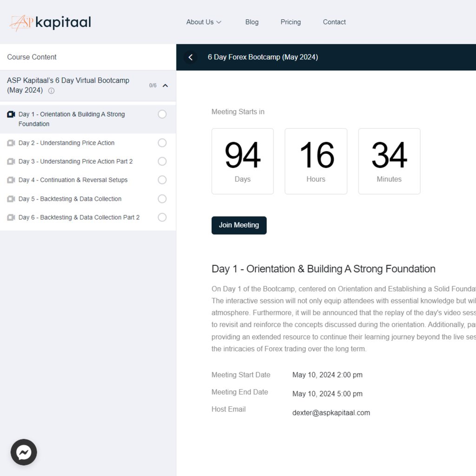Click the Host Email label
The width and height of the screenshot is (476, 476).
pos(229,409)
